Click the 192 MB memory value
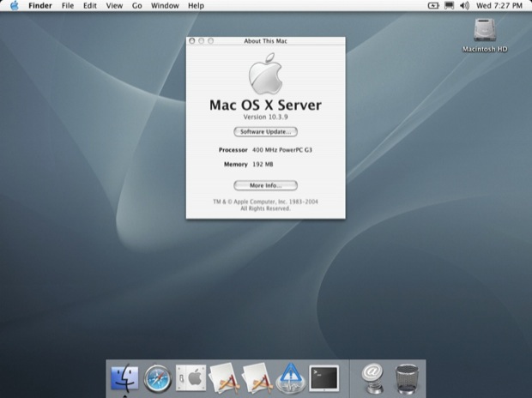 [x=263, y=164]
